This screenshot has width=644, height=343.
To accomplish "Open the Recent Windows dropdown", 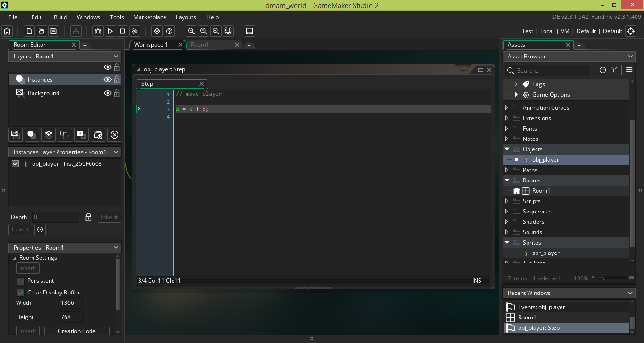I will point(569,293).
